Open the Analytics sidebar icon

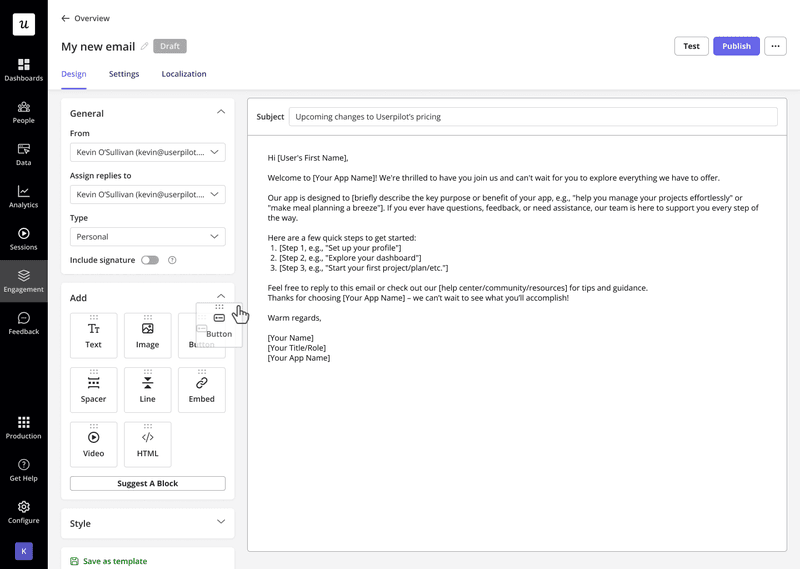pos(23,196)
